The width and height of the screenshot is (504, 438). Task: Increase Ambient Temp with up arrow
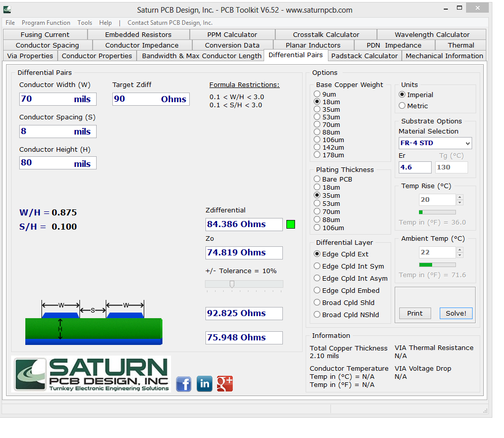pyautogui.click(x=460, y=250)
